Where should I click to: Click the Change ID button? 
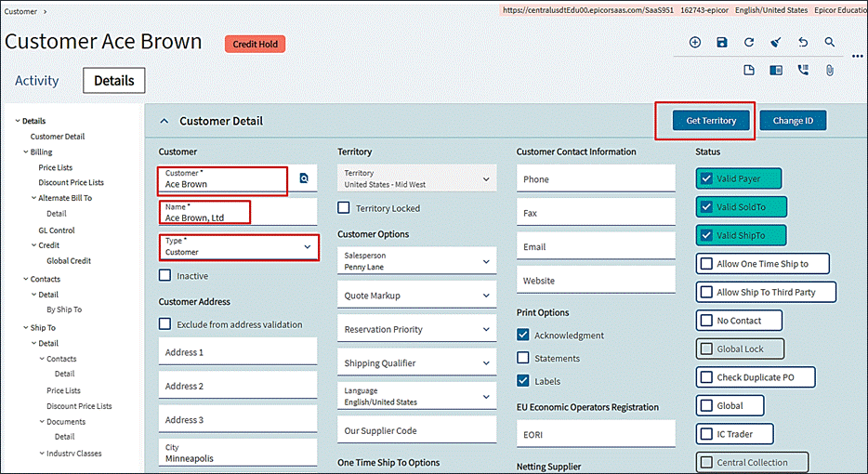pos(793,120)
